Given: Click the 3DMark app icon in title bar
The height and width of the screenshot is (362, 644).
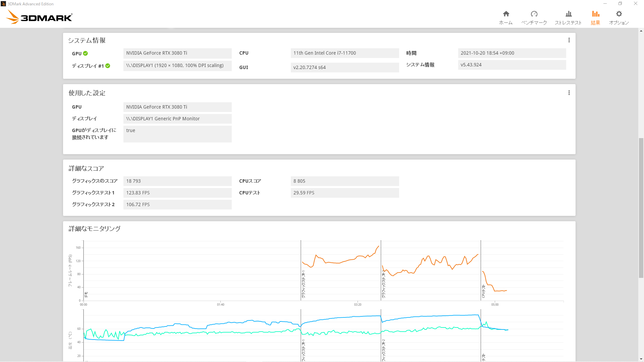Looking at the screenshot, I should point(3,4).
